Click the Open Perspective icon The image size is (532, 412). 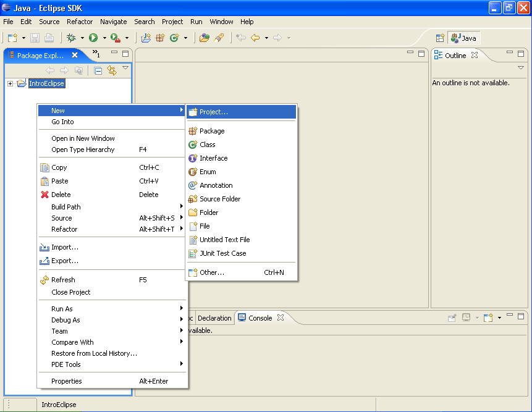click(440, 38)
